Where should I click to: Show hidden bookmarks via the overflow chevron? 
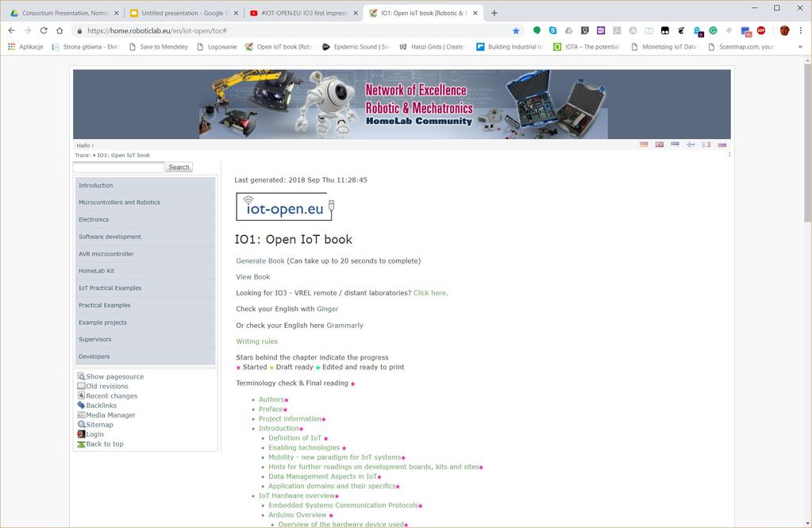pos(800,47)
